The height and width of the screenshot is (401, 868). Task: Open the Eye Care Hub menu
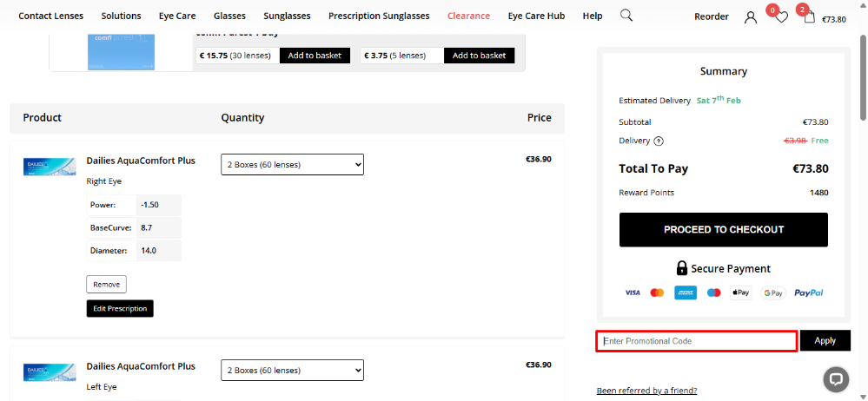coord(536,16)
